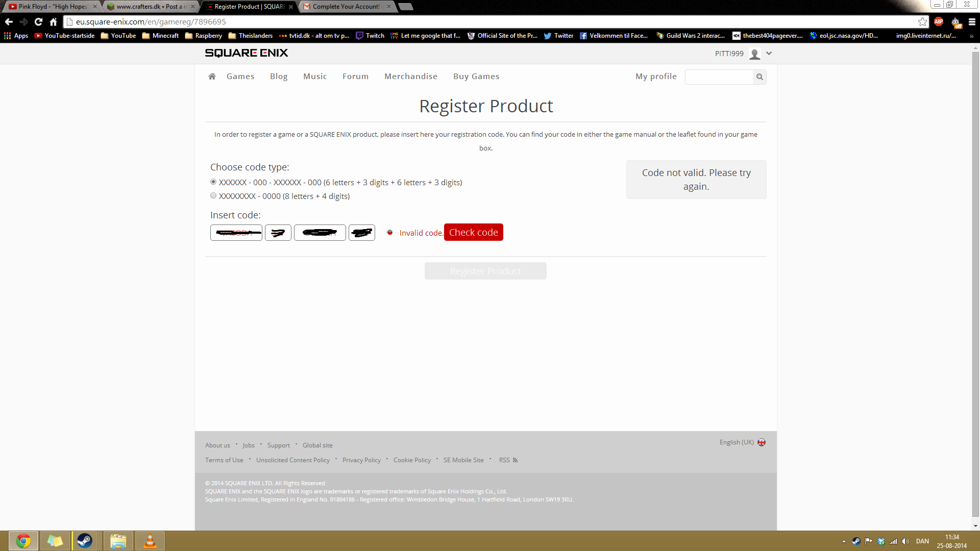Click the RSS feed icon link
Viewport: 980px width, 551px height.
point(515,460)
